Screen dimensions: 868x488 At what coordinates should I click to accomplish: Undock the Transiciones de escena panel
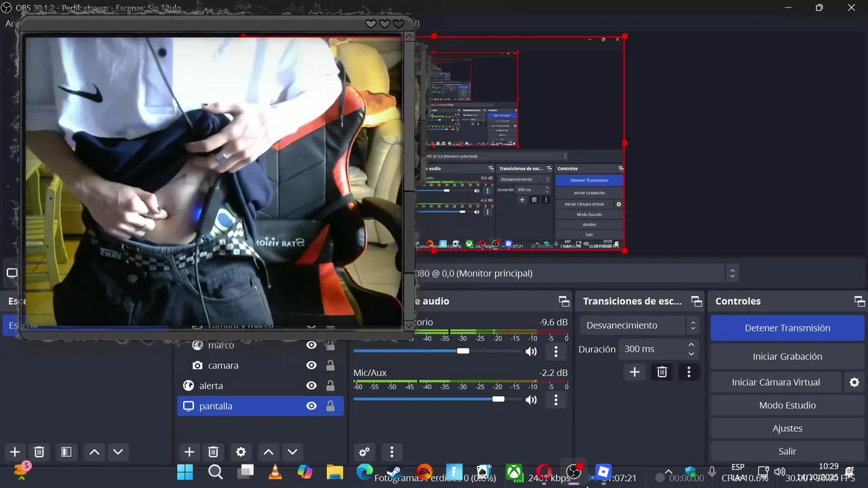tap(696, 301)
